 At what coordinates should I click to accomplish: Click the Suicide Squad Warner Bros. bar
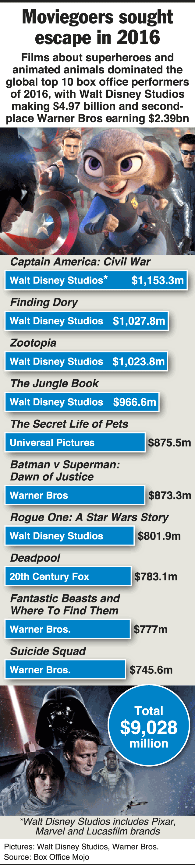65,669
